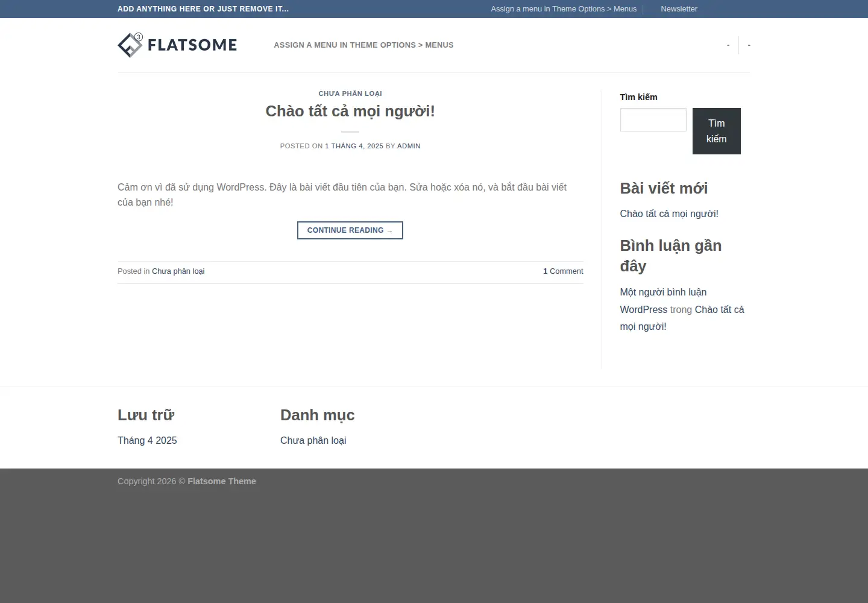Click the post excerpt starting 'Cảm ơn vì đã sử dụng WordPress'
The image size is (868, 603).
pos(342,195)
